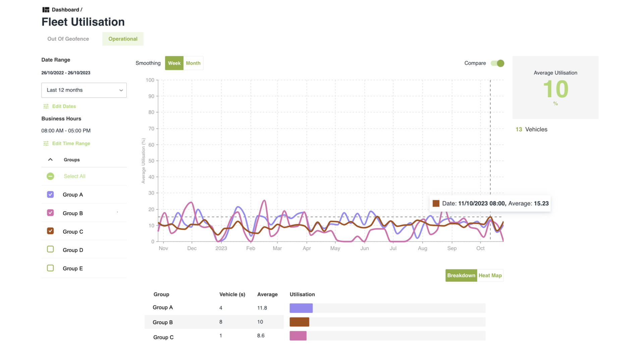
Task: Click the Average column header
Action: [267, 294]
